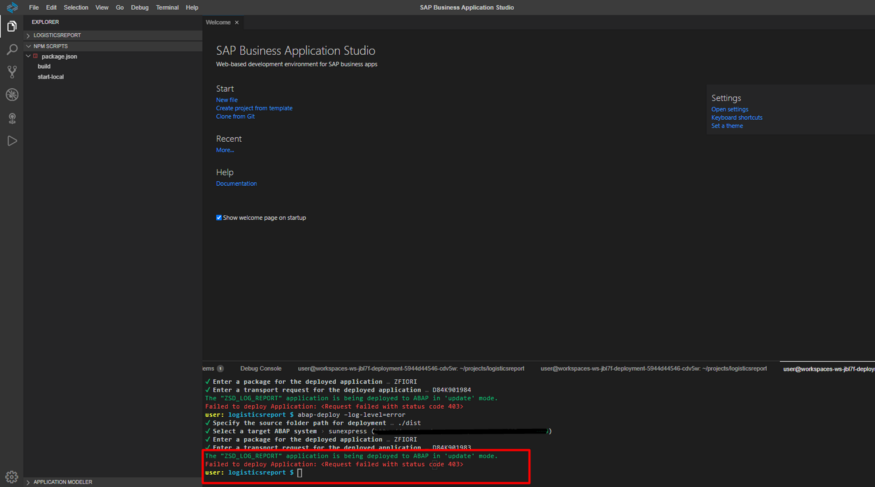Viewport: 875px width, 487px height.
Task: Click the Open settings link
Action: [729, 109]
